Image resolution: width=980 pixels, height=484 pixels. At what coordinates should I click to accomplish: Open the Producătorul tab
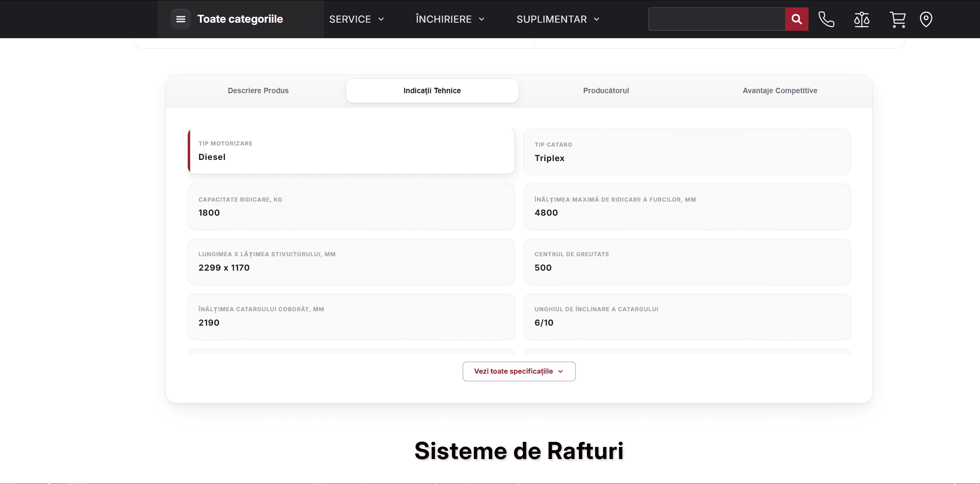click(606, 90)
